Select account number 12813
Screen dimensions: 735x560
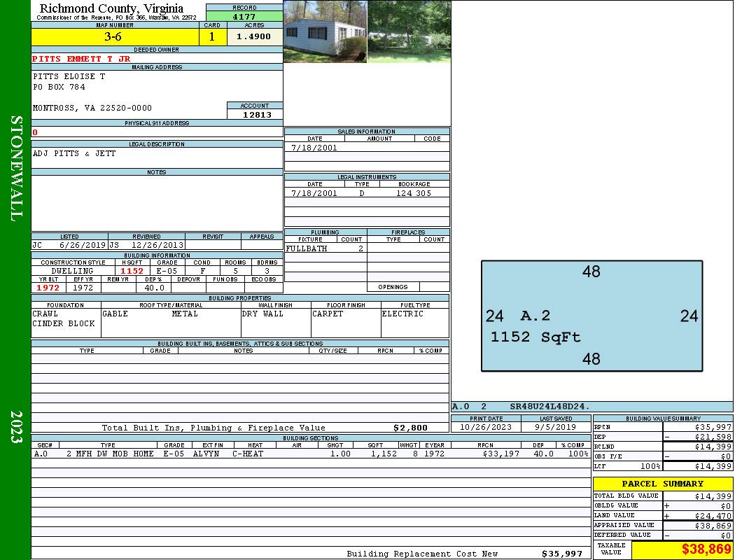[257, 114]
